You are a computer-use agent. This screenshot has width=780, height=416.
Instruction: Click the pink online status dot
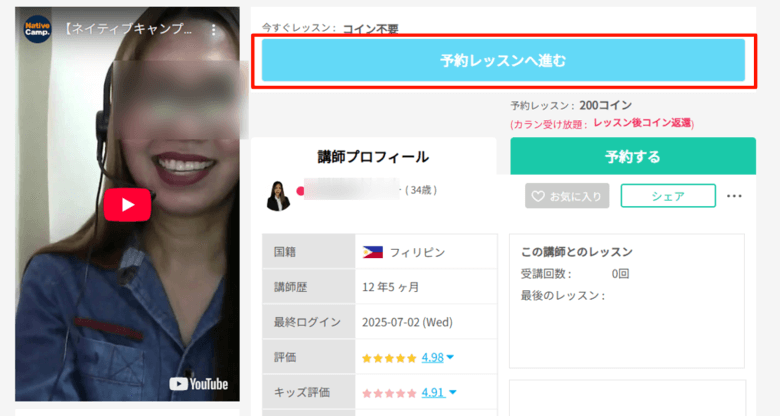300,191
